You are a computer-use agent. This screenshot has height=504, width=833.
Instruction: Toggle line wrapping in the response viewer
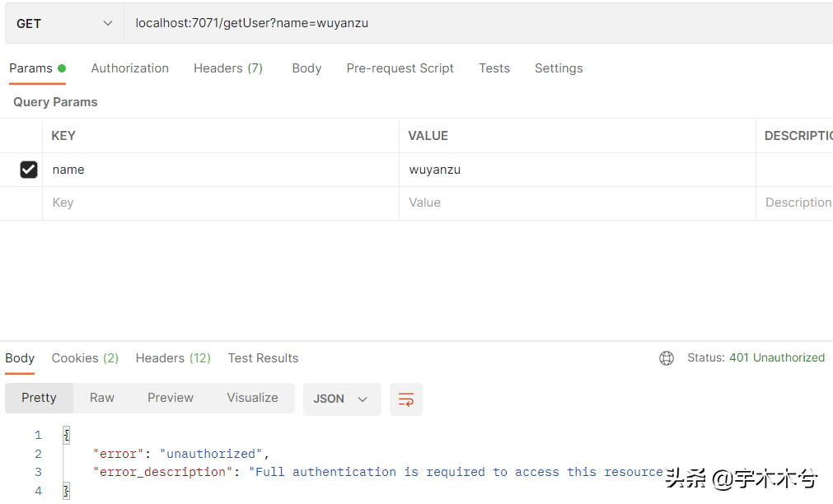tap(406, 398)
